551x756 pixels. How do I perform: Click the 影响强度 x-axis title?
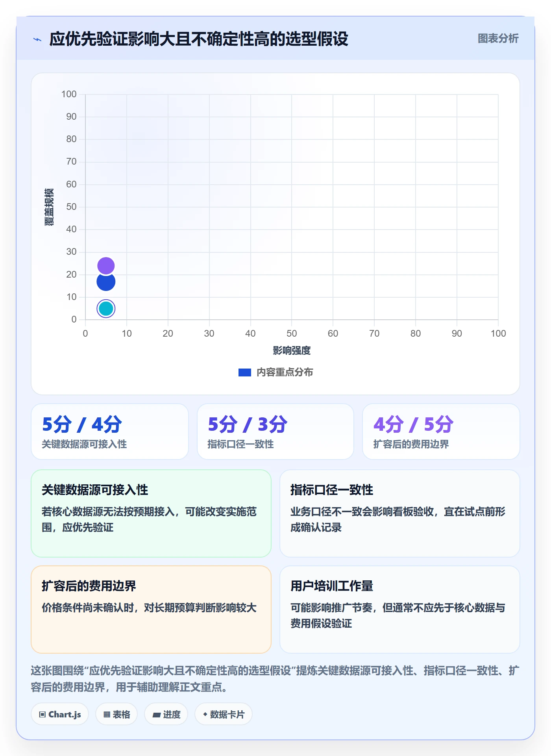292,350
